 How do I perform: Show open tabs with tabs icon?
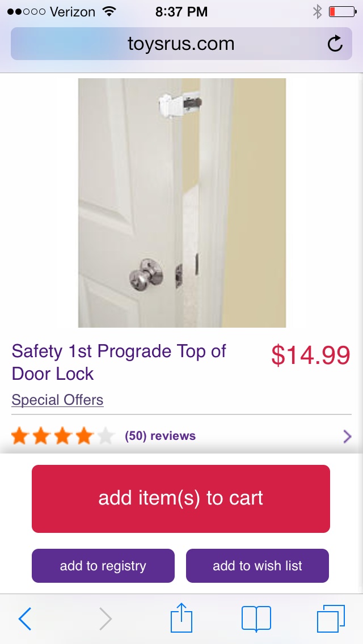331,618
